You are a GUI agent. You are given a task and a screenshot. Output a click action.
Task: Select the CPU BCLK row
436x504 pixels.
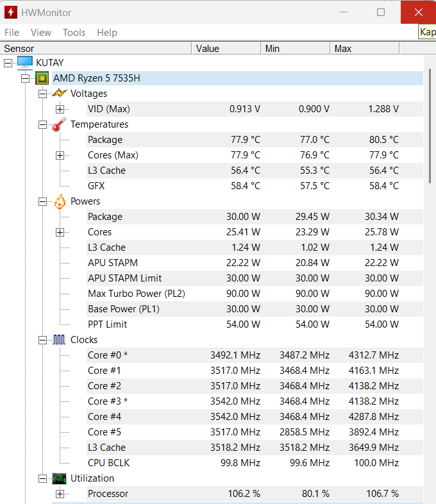click(255, 463)
